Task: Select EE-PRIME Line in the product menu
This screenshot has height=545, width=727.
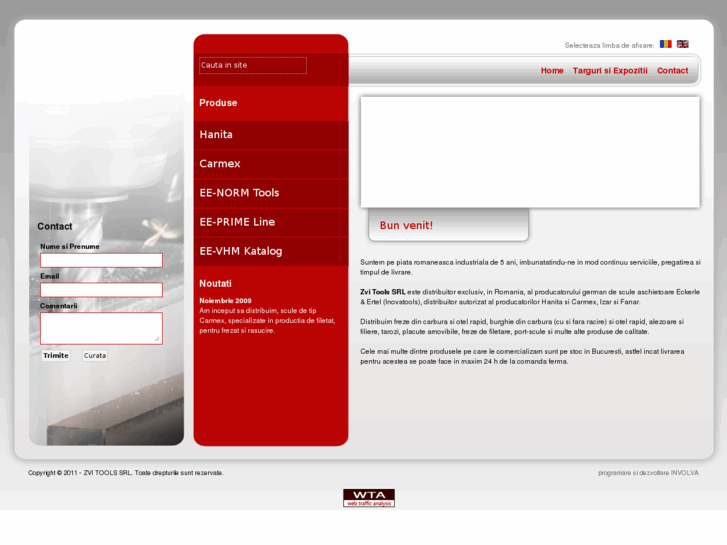Action: click(x=271, y=223)
